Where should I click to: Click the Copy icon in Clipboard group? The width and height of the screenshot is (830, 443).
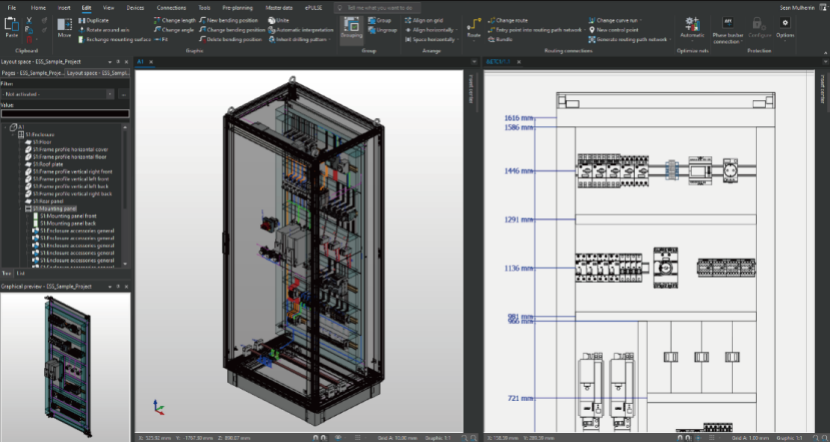coord(29,30)
